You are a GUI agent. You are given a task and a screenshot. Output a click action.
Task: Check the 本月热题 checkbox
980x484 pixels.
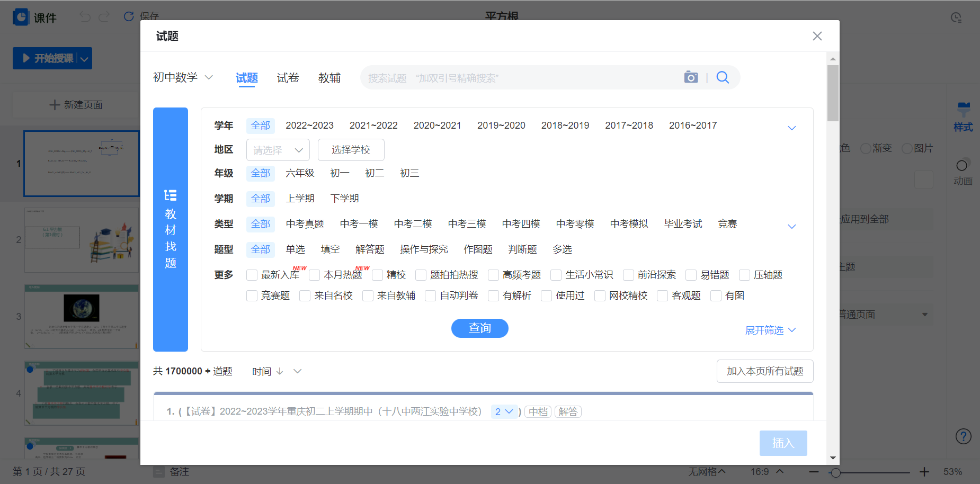coord(315,275)
